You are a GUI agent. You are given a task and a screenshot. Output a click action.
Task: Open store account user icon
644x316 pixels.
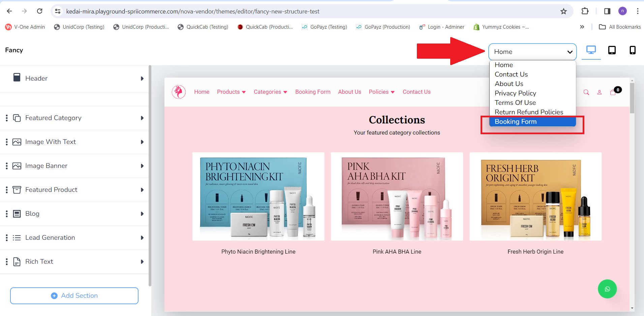600,92
